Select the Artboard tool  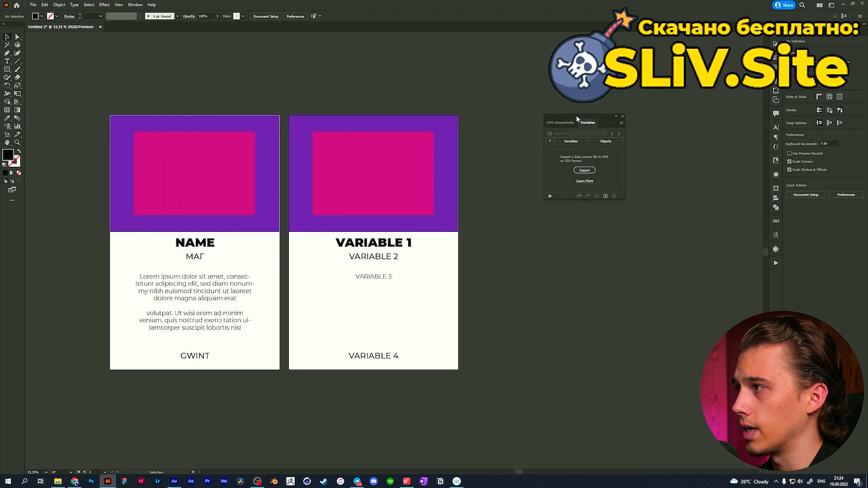7,135
